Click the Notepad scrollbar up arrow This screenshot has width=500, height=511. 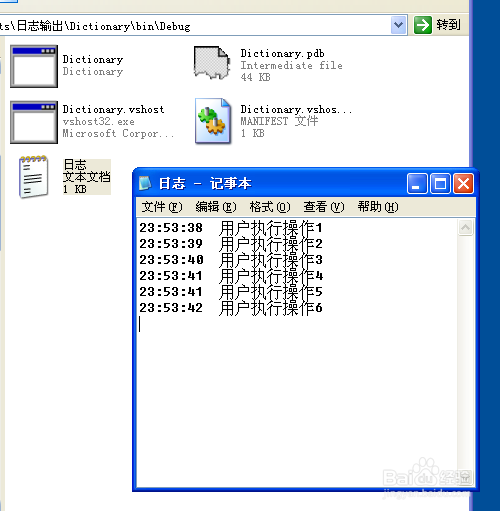point(466,228)
